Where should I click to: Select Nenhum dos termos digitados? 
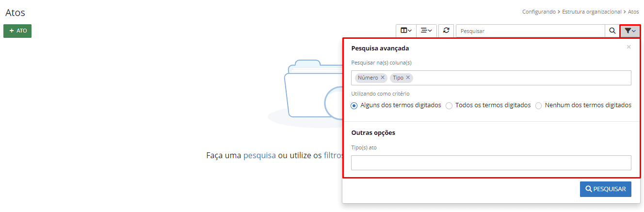(539, 105)
